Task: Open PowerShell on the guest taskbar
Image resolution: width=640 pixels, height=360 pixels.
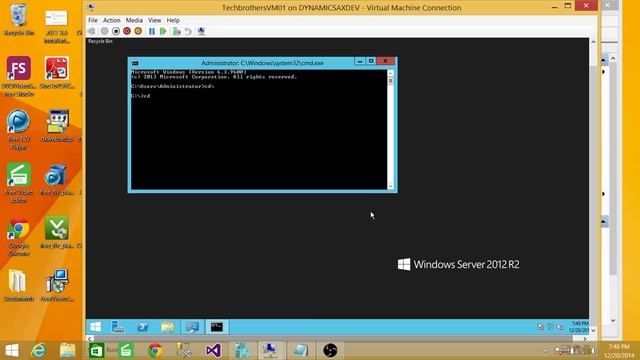Action: tap(143, 327)
